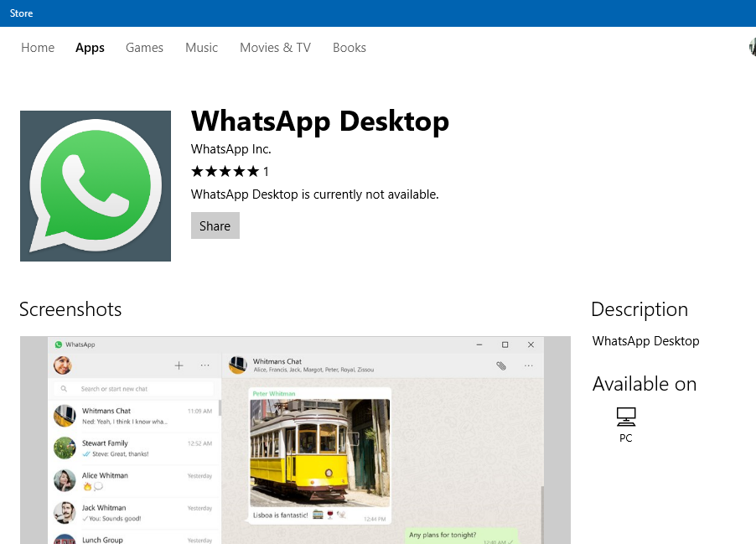756x544 pixels.
Task: Click the paperclip attach icon in screenshot
Action: coord(501,365)
